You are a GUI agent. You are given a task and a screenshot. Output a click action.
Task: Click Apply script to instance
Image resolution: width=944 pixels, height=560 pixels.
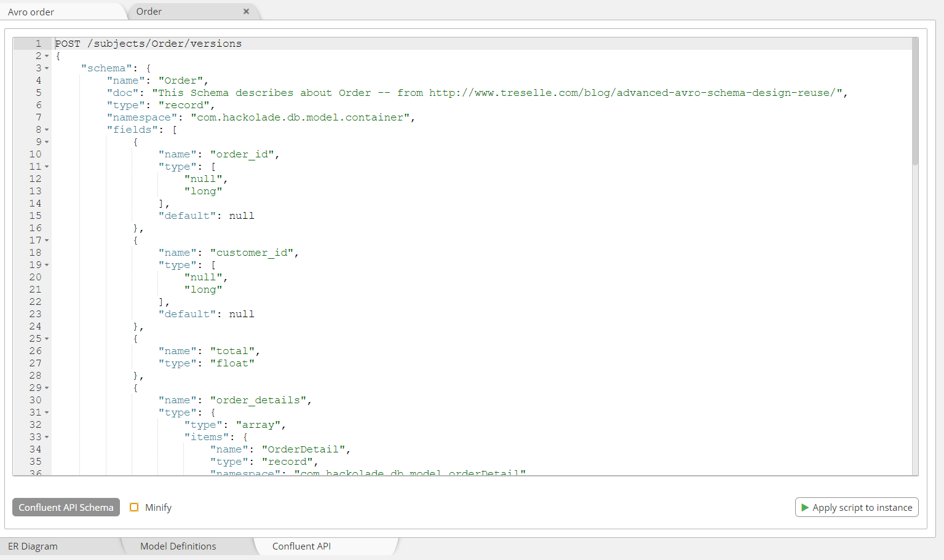tap(856, 507)
